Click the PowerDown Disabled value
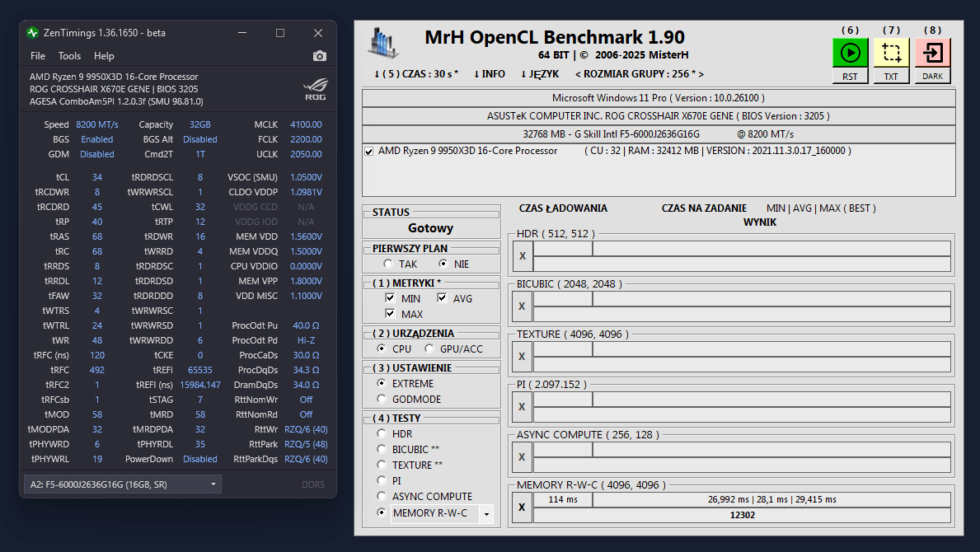This screenshot has height=552, width=980. (200, 459)
